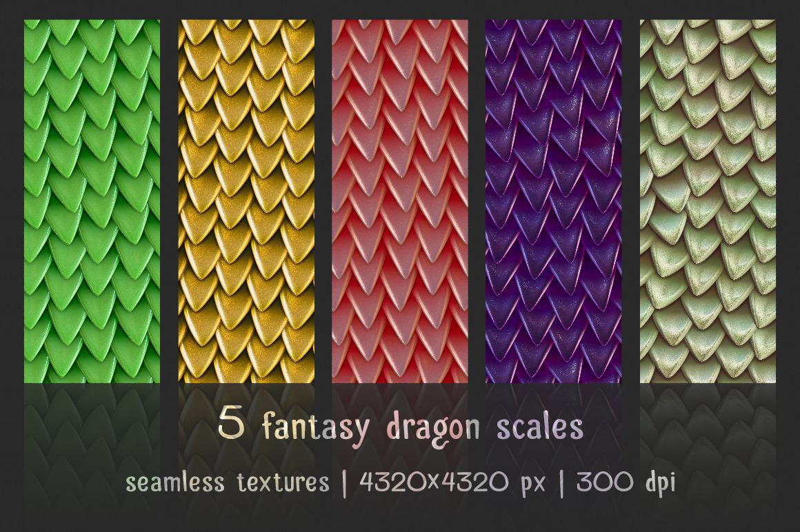Click the 'seamless textures' label

(228, 482)
